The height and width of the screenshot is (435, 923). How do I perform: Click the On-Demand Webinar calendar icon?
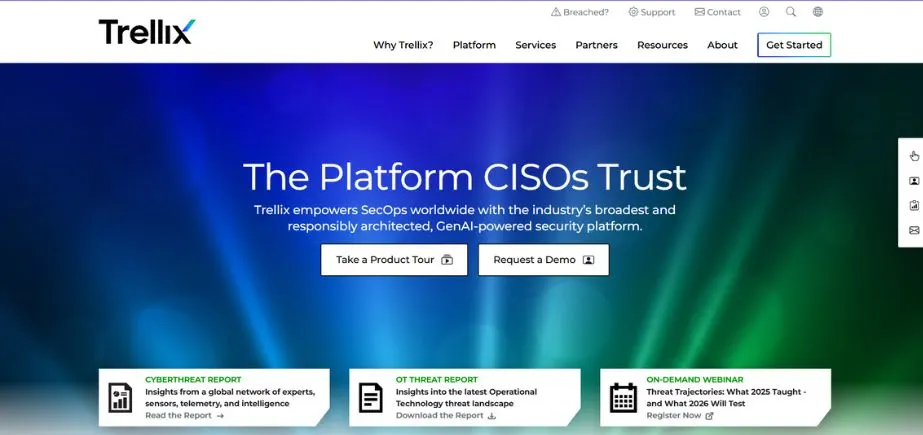pos(623,397)
